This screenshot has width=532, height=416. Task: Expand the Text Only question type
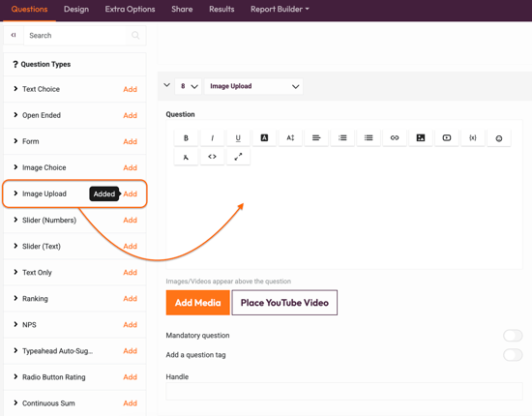[15, 272]
